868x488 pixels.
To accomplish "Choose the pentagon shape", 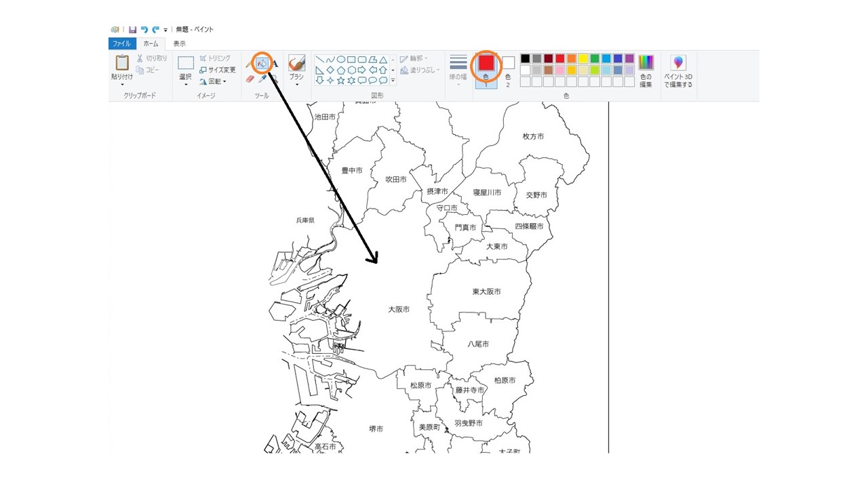I will click(x=341, y=70).
